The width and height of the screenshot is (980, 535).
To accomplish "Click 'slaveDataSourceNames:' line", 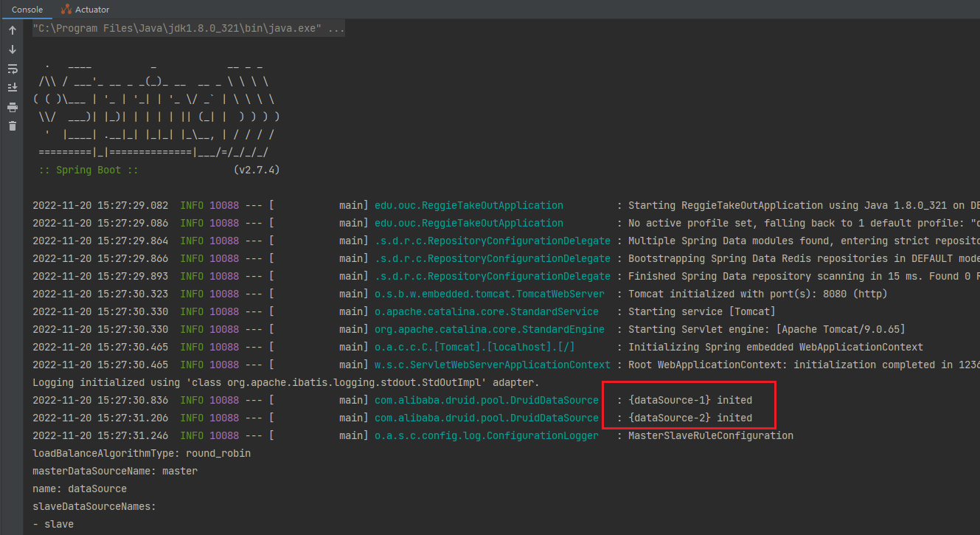I will [94, 506].
